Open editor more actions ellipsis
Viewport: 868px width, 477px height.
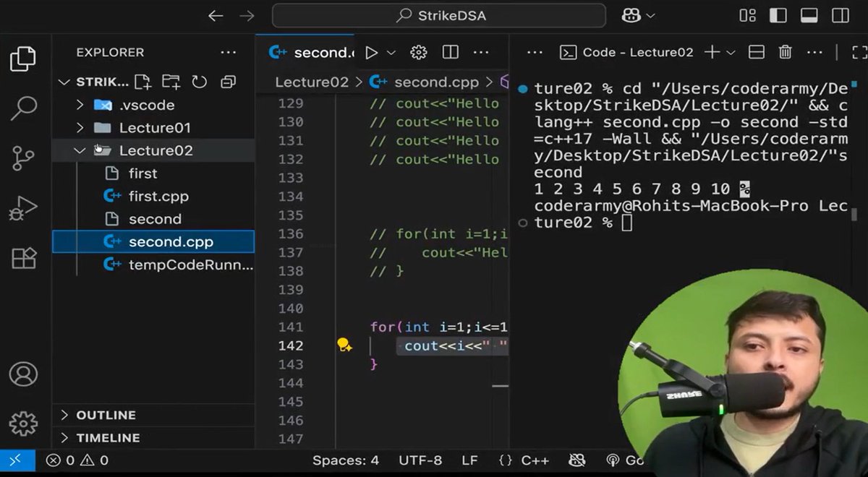coord(480,52)
